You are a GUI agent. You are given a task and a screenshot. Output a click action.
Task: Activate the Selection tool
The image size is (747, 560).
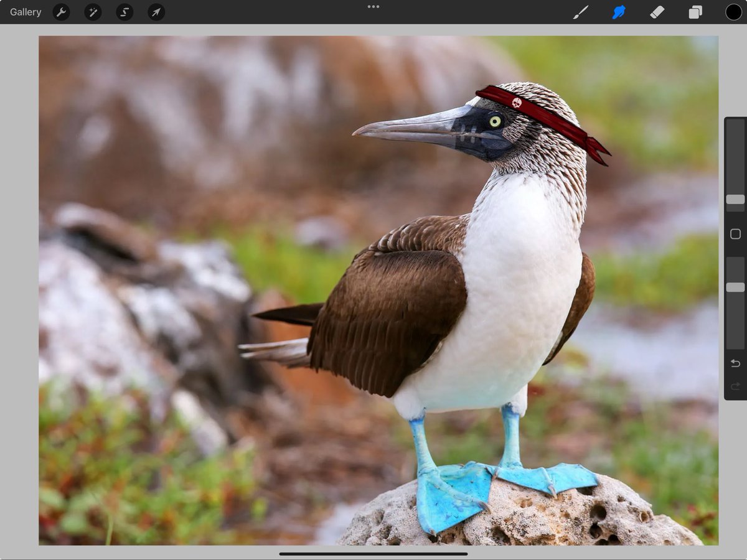125,12
